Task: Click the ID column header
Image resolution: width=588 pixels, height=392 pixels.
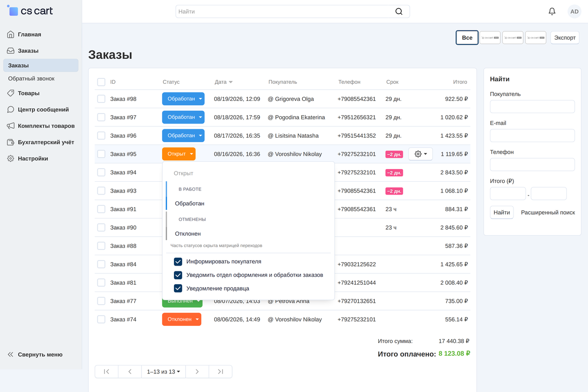Action: 113,82
